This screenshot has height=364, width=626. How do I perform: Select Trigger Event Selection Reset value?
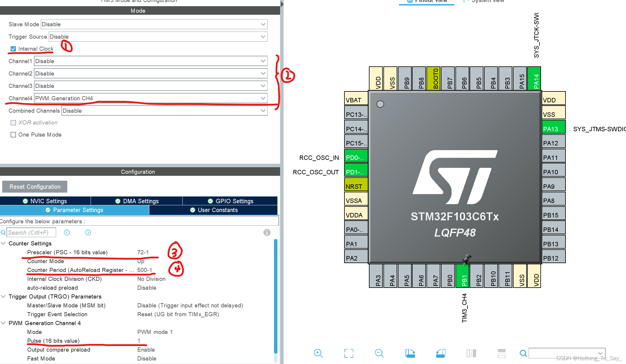pos(178,314)
